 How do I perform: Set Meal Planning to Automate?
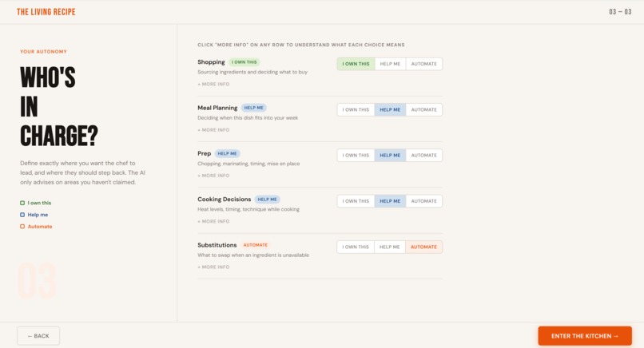[423, 109]
